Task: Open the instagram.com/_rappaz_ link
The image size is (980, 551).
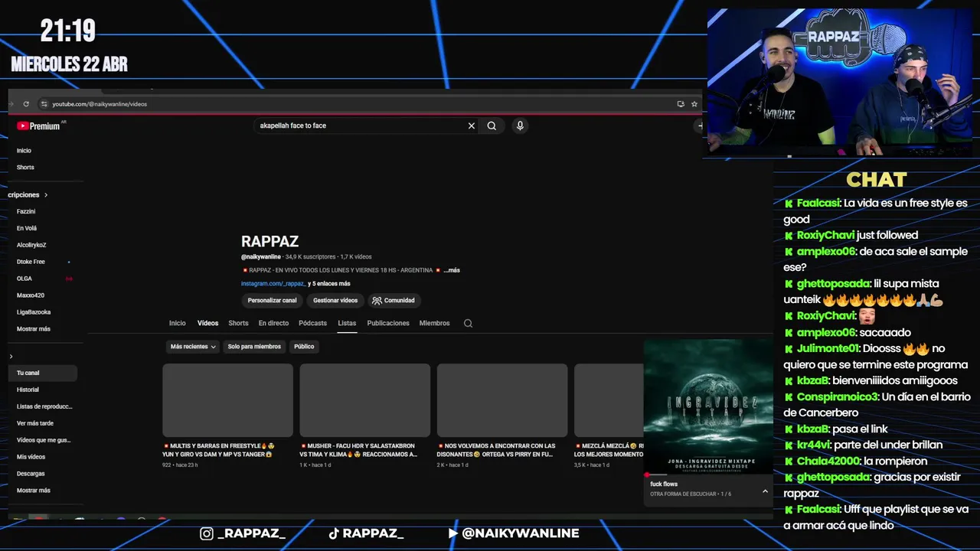Action: coord(273,284)
